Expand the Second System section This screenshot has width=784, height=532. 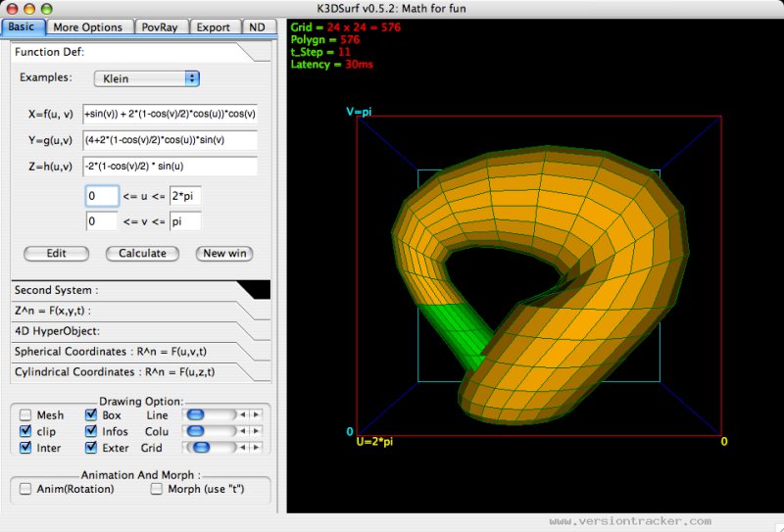(140, 290)
